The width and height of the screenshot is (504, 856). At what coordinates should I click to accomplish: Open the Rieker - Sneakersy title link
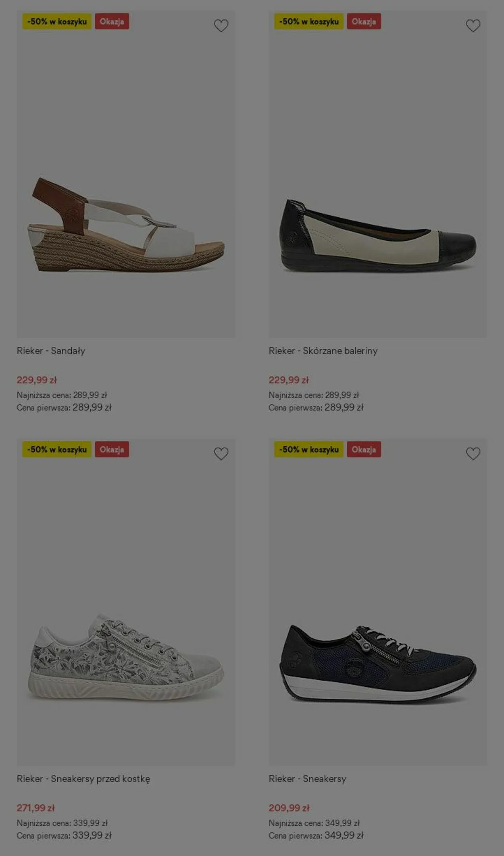point(307,779)
